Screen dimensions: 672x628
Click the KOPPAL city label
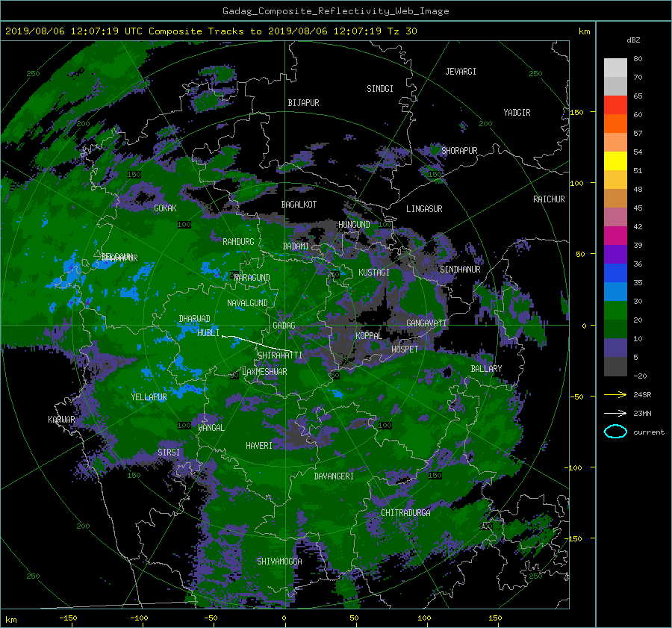pos(369,335)
